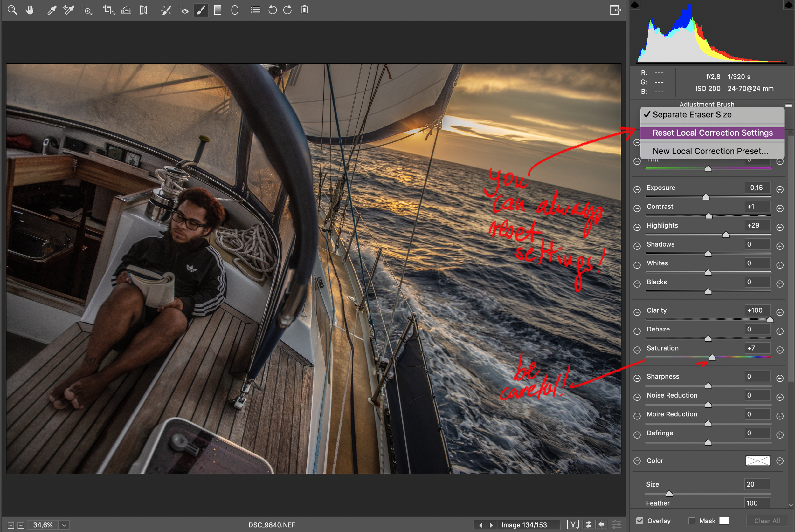Click the trash icon to delete the image

click(305, 10)
